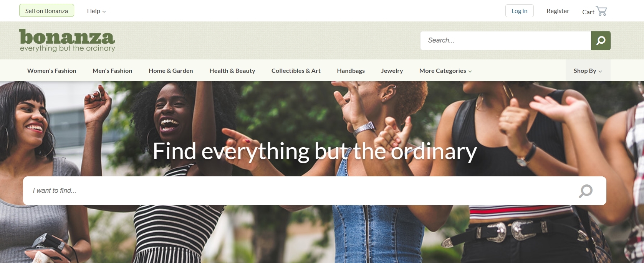Click the Sell on Bonanza button
Viewport: 644px width, 263px height.
pos(46,11)
